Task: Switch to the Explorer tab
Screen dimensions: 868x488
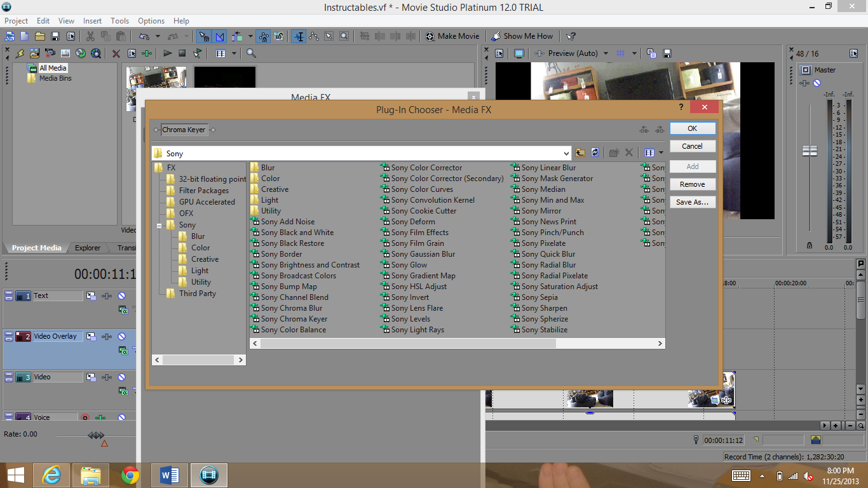Action: (x=88, y=248)
